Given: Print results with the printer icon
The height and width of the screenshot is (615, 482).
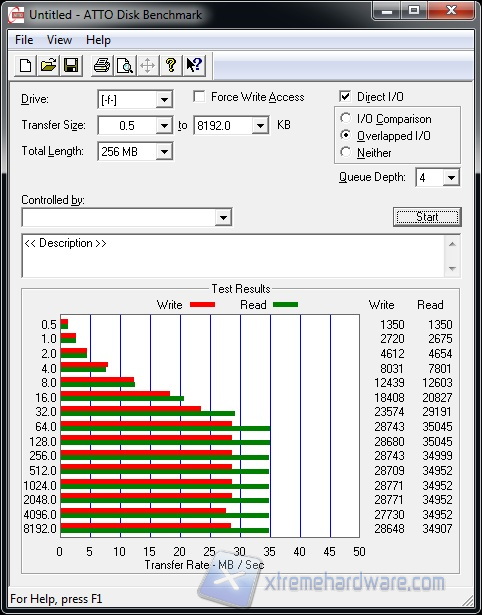Looking at the screenshot, I should coord(102,65).
